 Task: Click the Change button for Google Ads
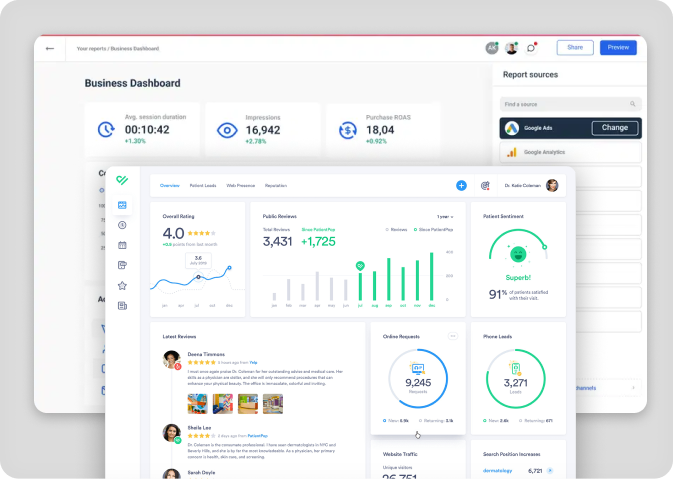coord(615,128)
